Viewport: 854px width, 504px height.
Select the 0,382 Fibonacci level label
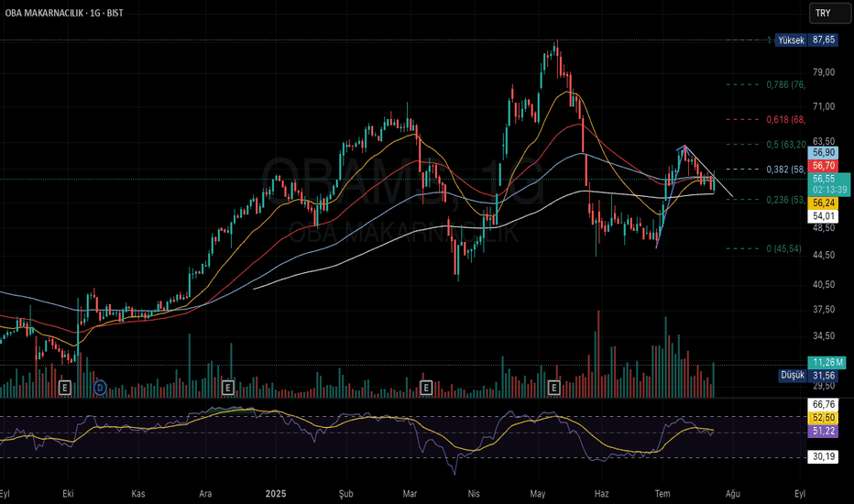786,170
